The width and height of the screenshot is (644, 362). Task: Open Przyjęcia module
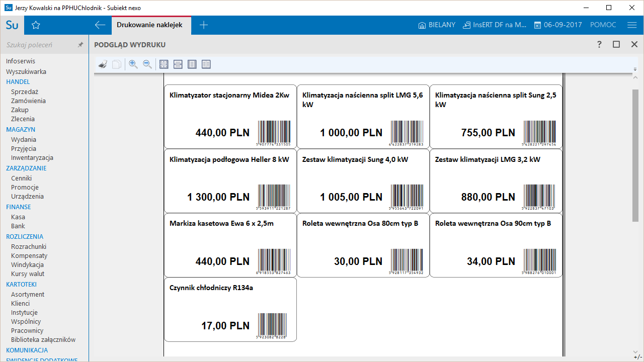point(24,149)
